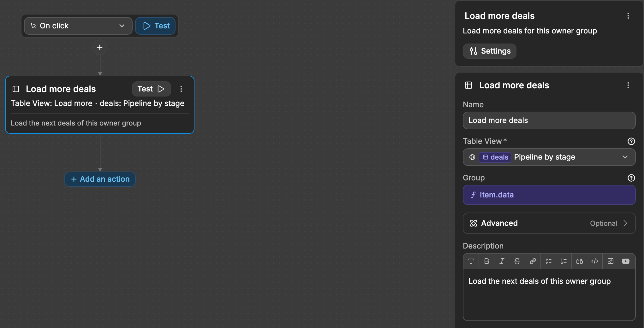Image resolution: width=644 pixels, height=328 pixels.
Task: Click the description text area
Action: pos(549,295)
